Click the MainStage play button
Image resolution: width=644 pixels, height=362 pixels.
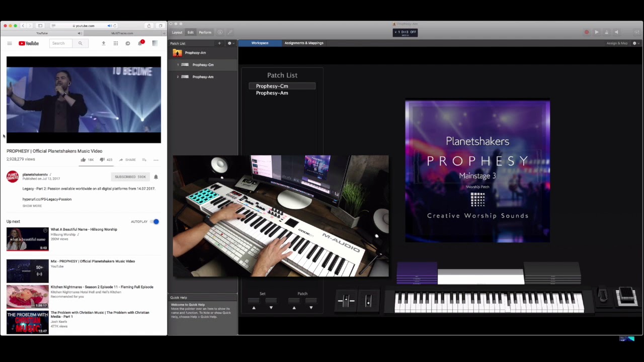tap(597, 32)
